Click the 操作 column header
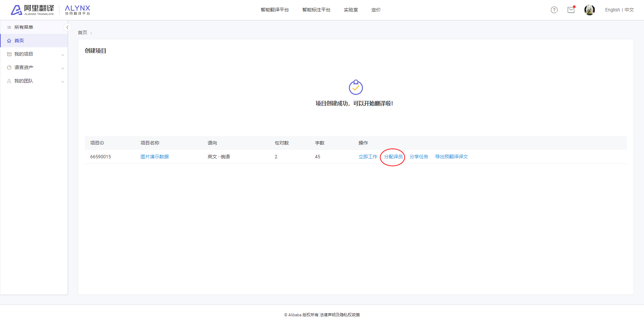 [x=363, y=143]
